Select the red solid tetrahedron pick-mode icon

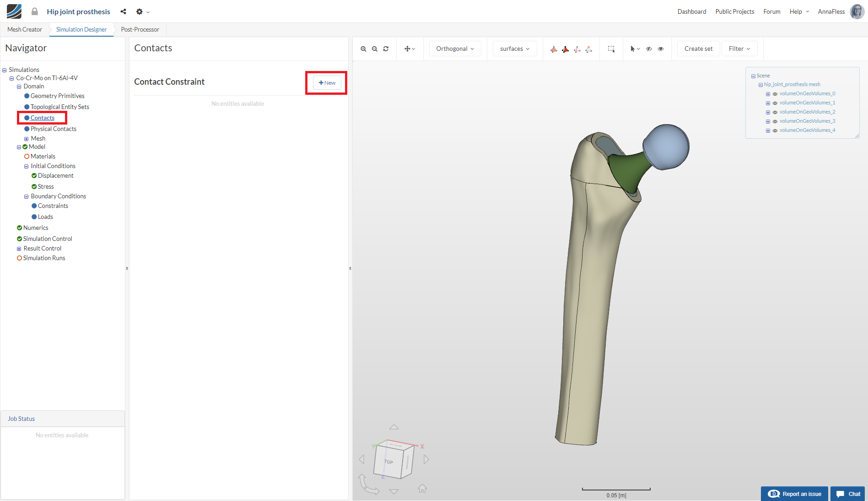tap(566, 49)
